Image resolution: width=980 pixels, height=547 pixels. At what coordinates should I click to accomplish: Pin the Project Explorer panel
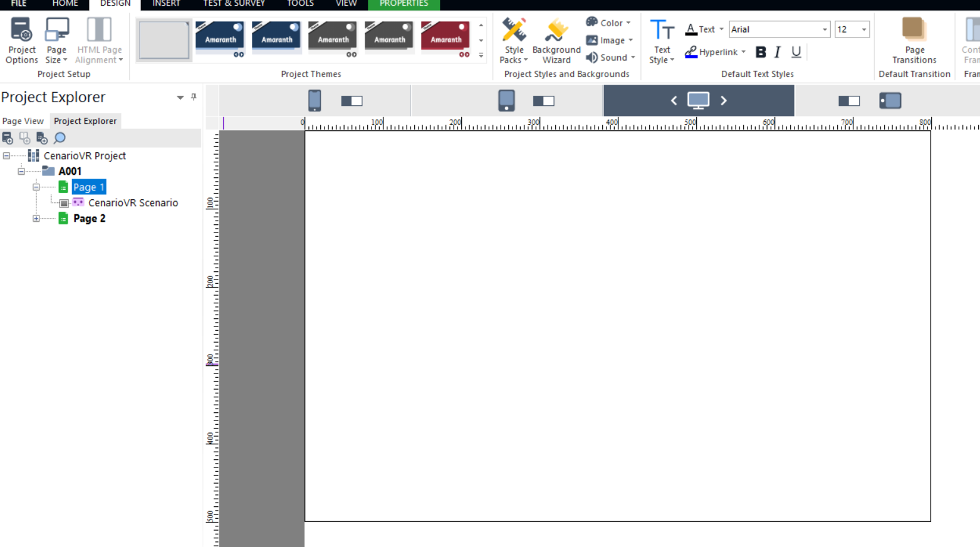coord(194,97)
